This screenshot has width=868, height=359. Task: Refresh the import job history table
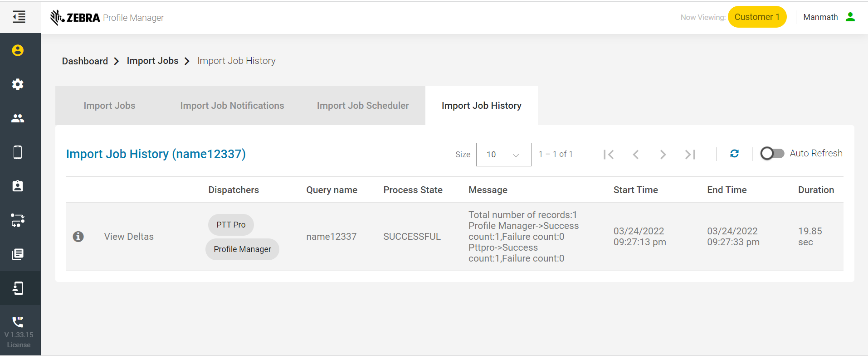(734, 154)
